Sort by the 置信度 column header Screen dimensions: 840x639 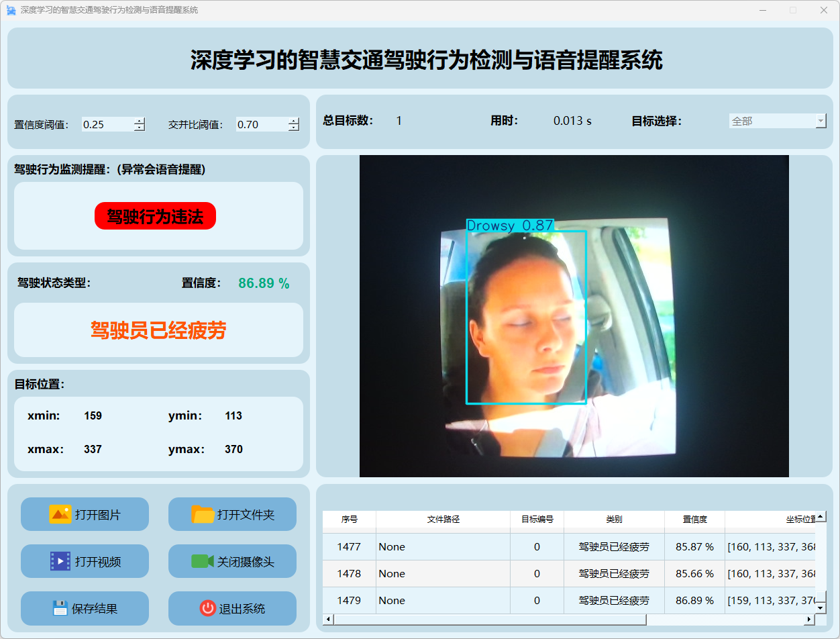pyautogui.click(x=694, y=520)
